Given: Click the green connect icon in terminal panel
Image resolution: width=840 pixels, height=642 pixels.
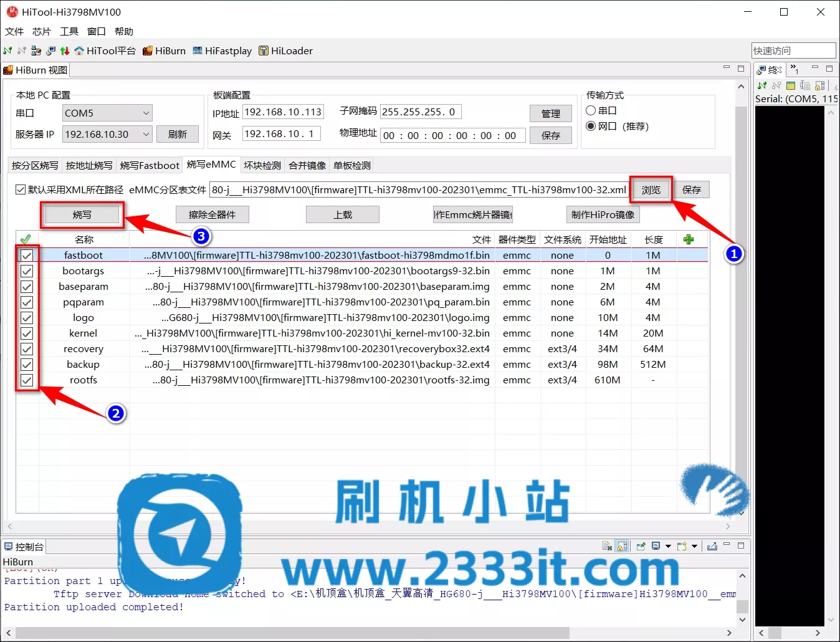Looking at the screenshot, I should pos(761,85).
